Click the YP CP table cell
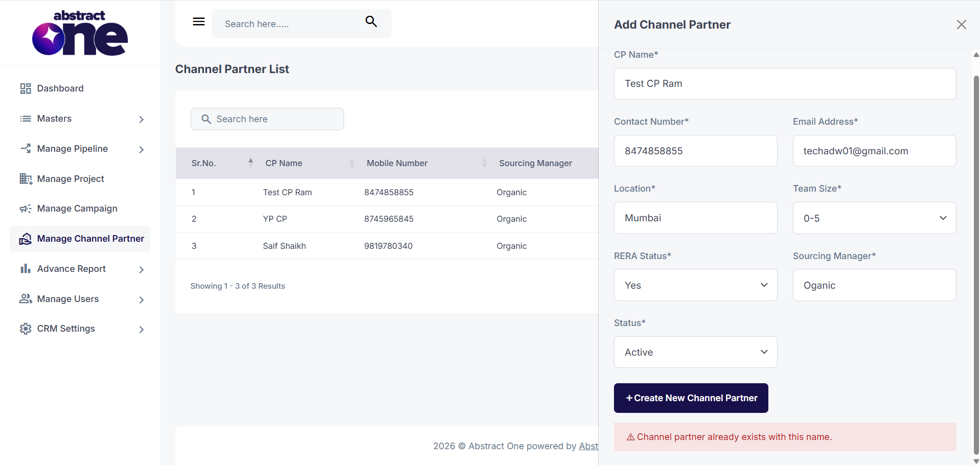Image resolution: width=980 pixels, height=465 pixels. [x=275, y=219]
